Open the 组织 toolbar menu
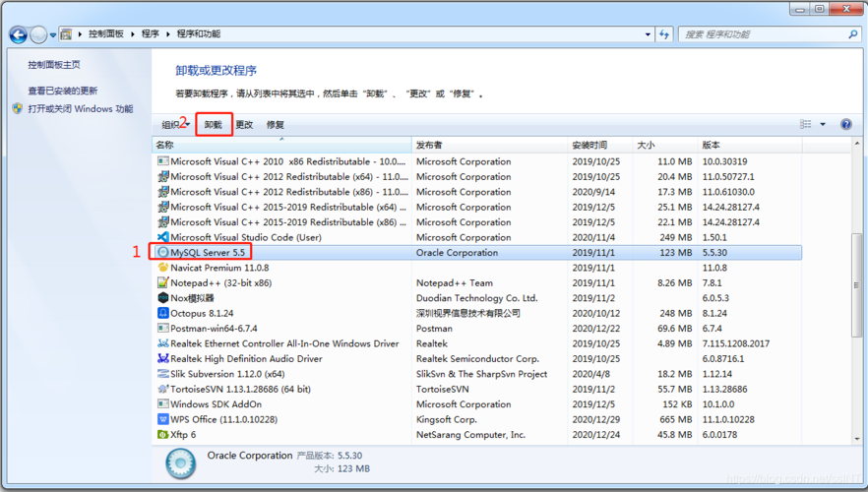The height and width of the screenshot is (492, 868). tap(175, 125)
